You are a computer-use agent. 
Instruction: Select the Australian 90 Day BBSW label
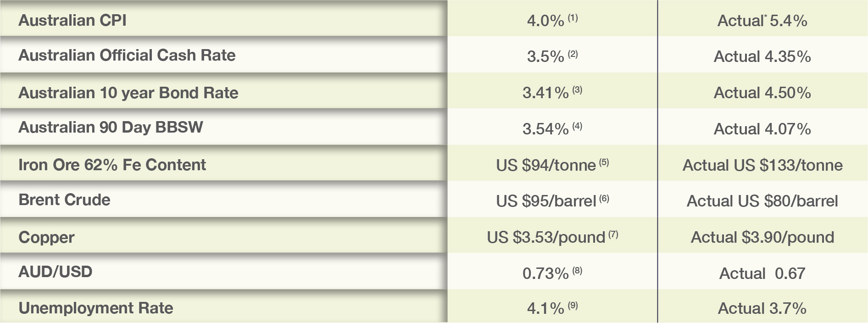coord(111,127)
